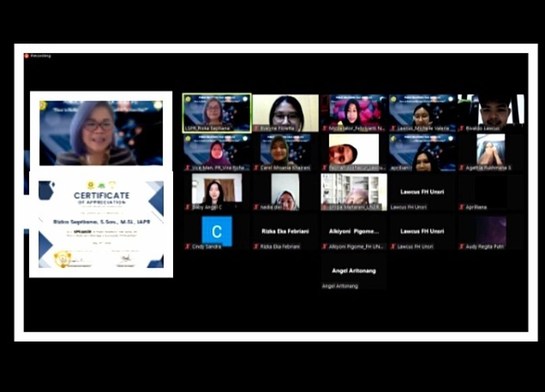
Task: Select the highlighted LSPR Rizka Septiana video tile
Action: [217, 113]
